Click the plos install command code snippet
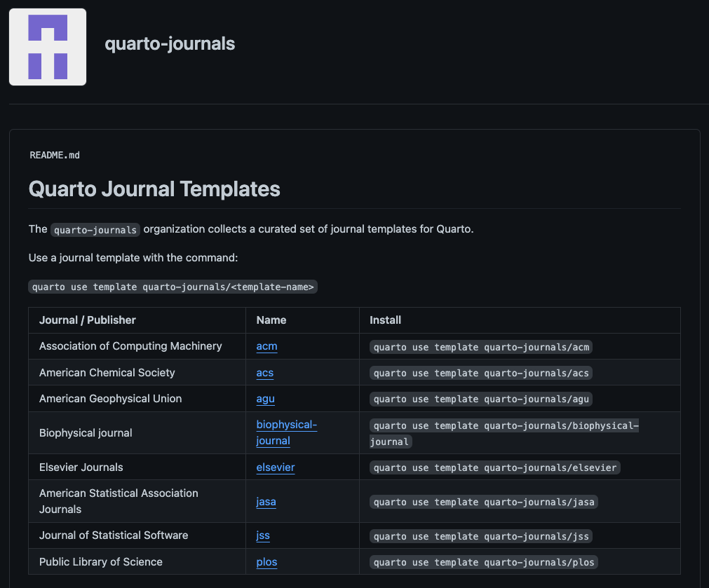The height and width of the screenshot is (588, 709). click(x=484, y=562)
